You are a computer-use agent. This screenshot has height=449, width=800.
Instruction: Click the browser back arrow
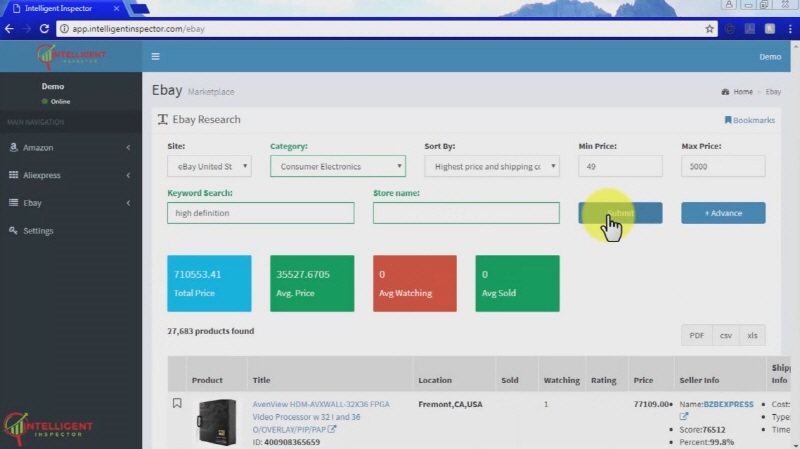[x=9, y=29]
